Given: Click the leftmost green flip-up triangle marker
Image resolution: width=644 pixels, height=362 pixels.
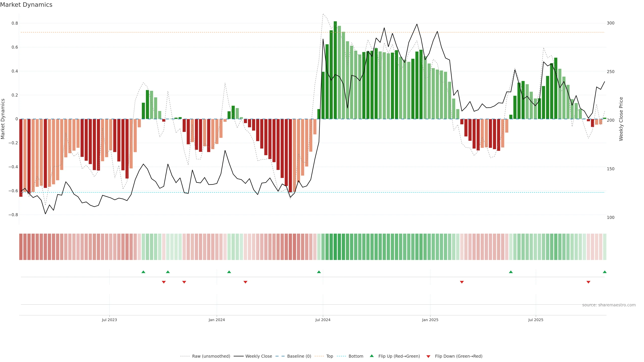Looking at the screenshot, I should (x=143, y=272).
